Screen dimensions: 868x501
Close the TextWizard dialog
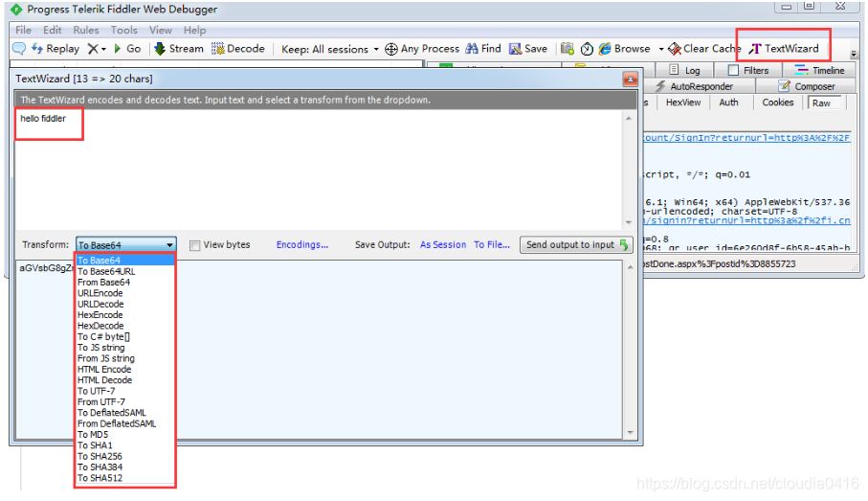coord(630,80)
